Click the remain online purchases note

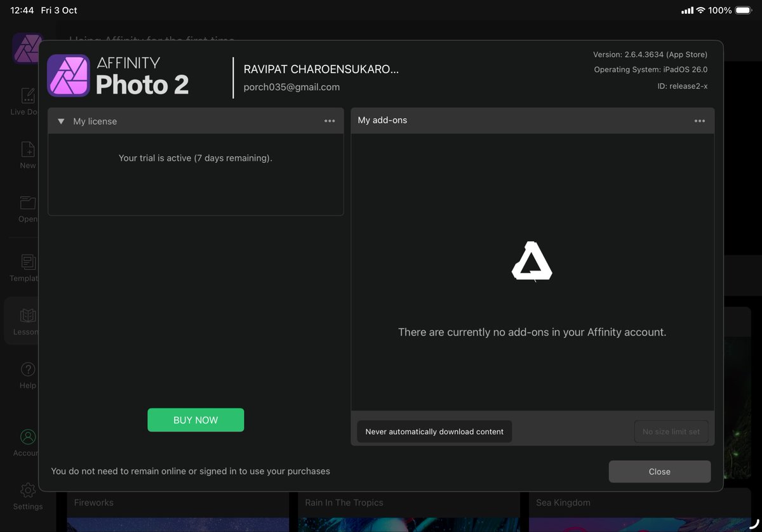pyautogui.click(x=190, y=471)
